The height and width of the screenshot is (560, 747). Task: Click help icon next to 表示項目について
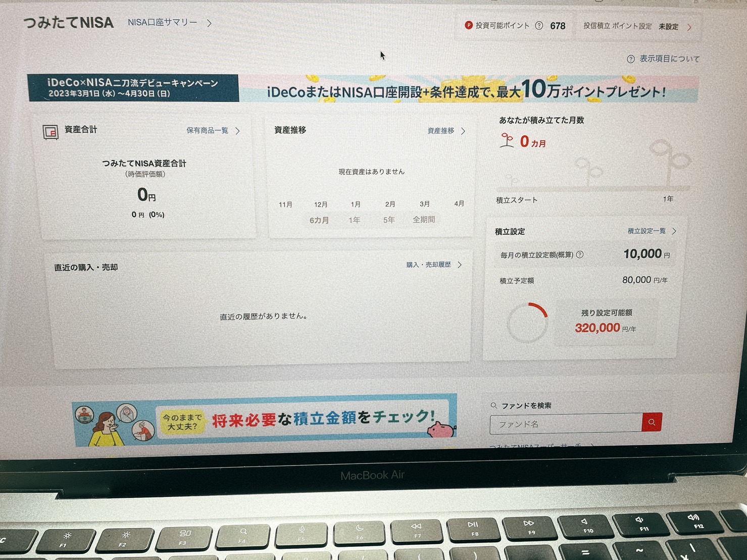tap(630, 59)
